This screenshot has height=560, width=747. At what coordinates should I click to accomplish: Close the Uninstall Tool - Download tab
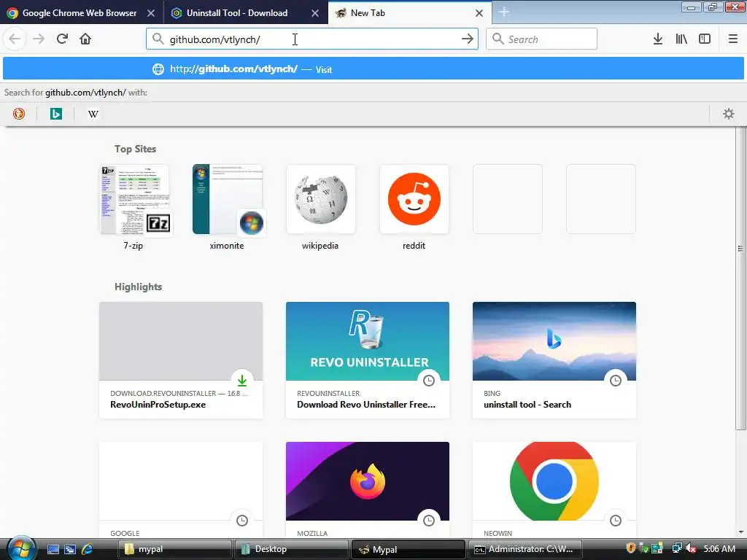pos(315,13)
